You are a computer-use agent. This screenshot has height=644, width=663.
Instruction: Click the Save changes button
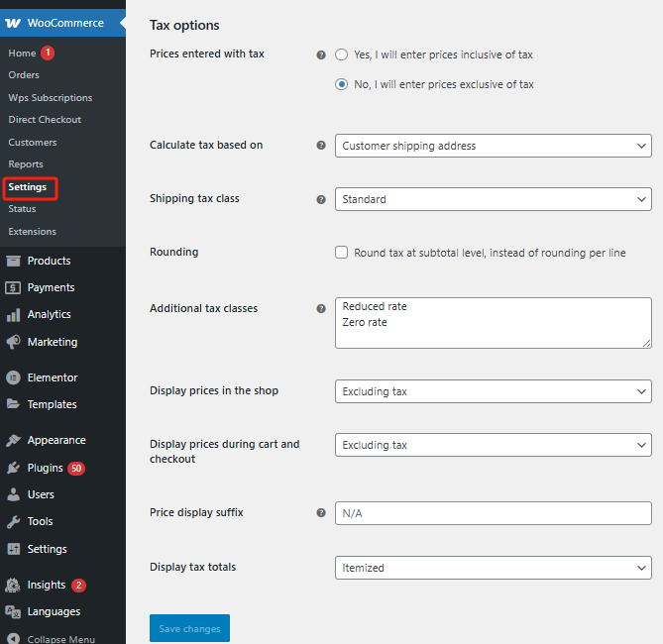pos(189,628)
